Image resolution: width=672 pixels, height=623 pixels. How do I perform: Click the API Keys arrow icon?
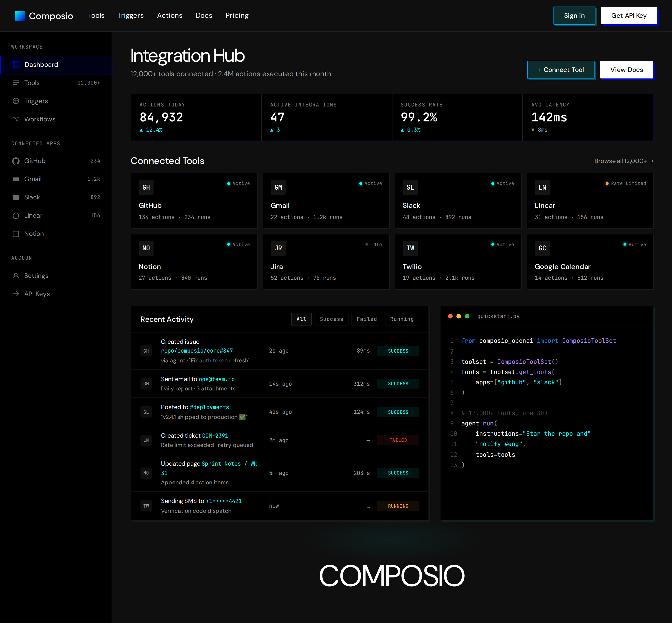[x=16, y=294]
